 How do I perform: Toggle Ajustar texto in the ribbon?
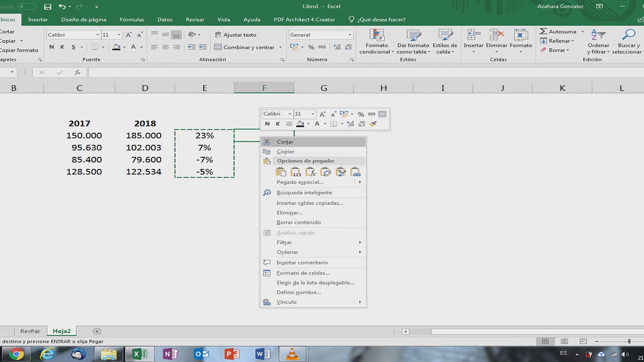coord(235,35)
